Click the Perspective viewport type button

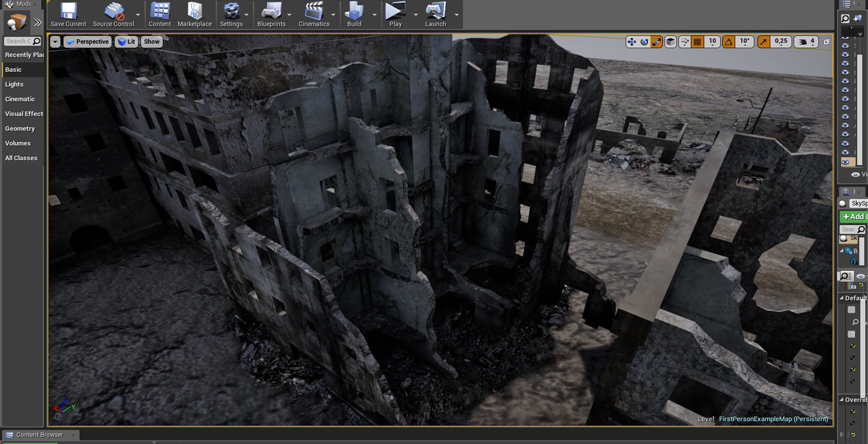88,42
